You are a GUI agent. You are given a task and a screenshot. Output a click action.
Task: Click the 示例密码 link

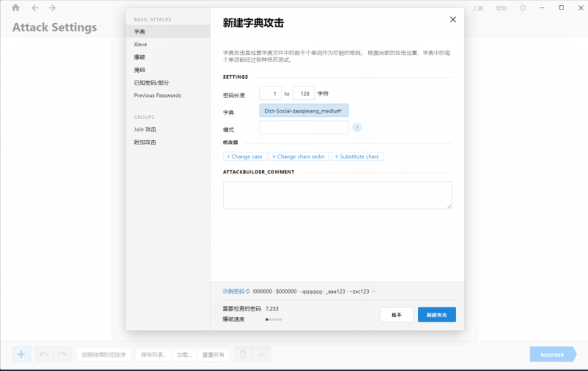click(233, 291)
